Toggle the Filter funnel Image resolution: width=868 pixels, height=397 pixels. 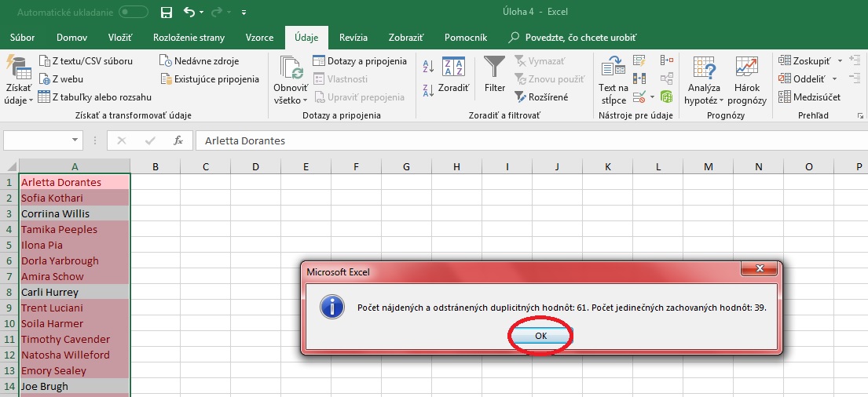(494, 74)
